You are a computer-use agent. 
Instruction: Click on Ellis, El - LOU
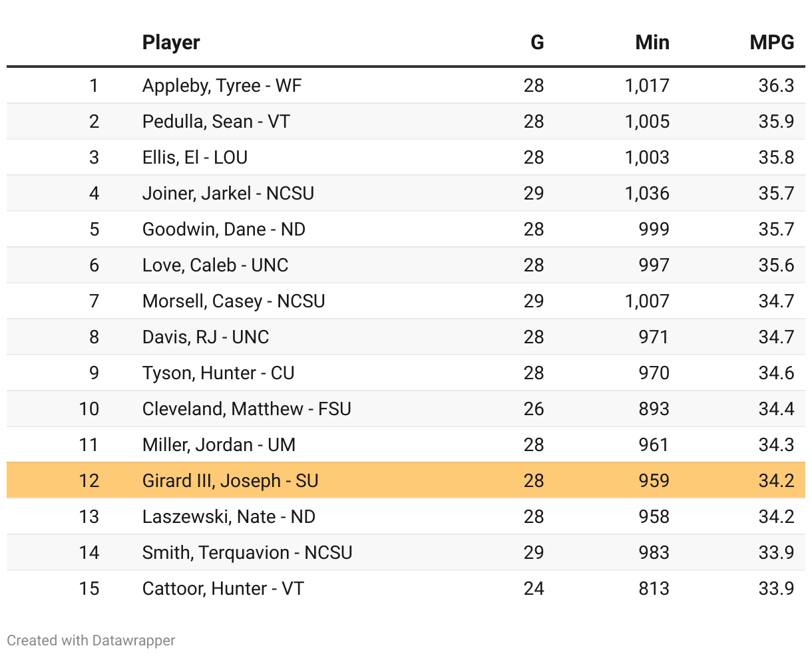[x=194, y=158]
